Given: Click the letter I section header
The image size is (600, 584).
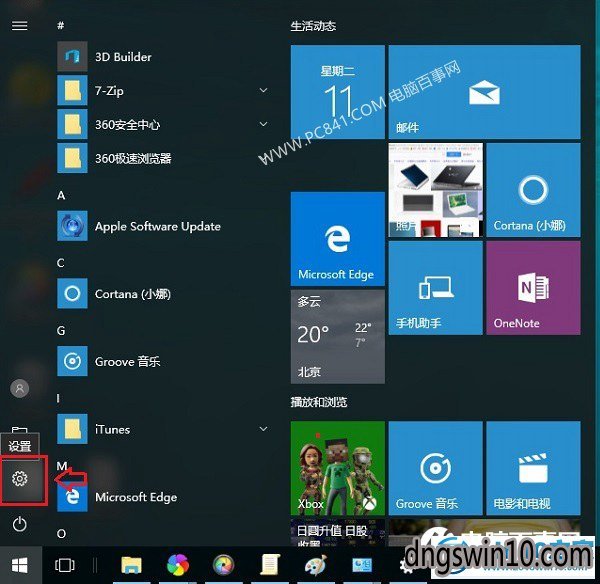Looking at the screenshot, I should [58, 398].
